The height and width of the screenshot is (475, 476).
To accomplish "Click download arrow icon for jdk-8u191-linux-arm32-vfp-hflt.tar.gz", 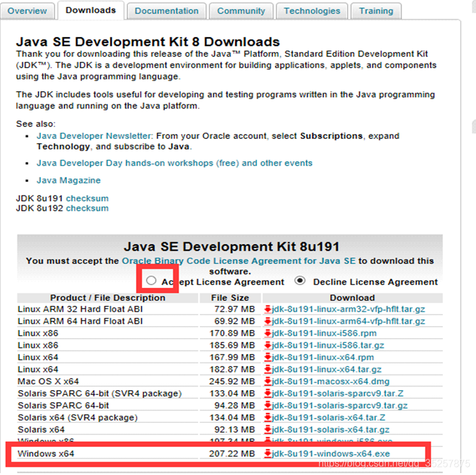I will pos(267,309).
